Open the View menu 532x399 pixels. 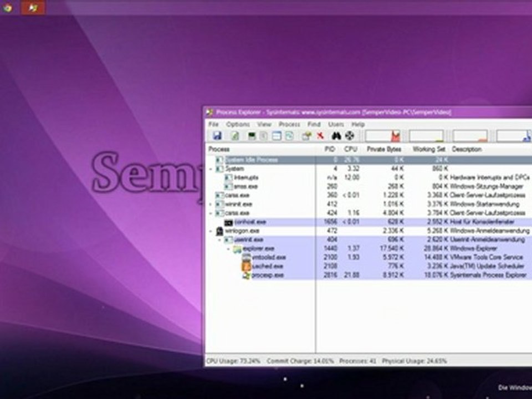pyautogui.click(x=264, y=125)
